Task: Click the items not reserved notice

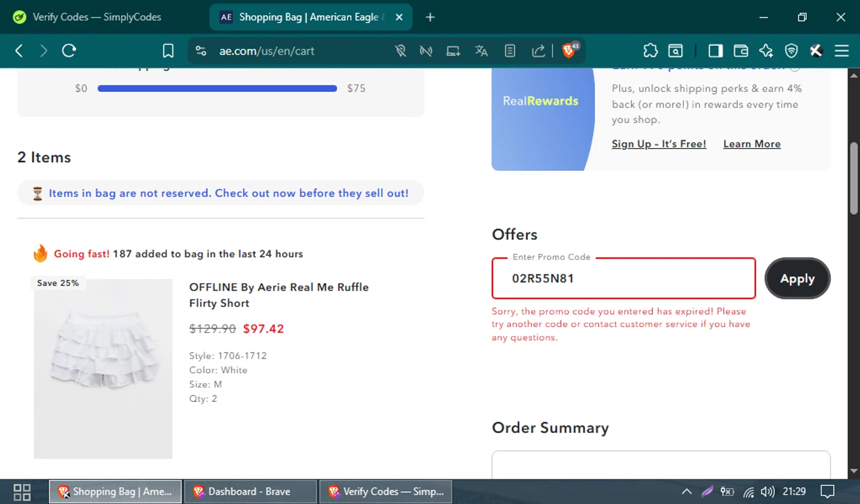Action: [220, 193]
